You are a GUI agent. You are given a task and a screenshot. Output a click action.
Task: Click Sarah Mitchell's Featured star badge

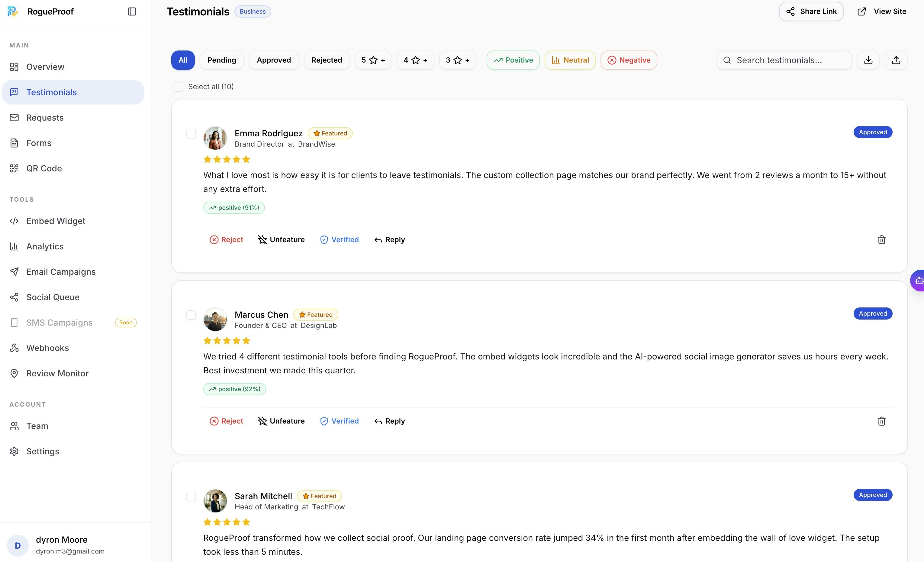(320, 496)
